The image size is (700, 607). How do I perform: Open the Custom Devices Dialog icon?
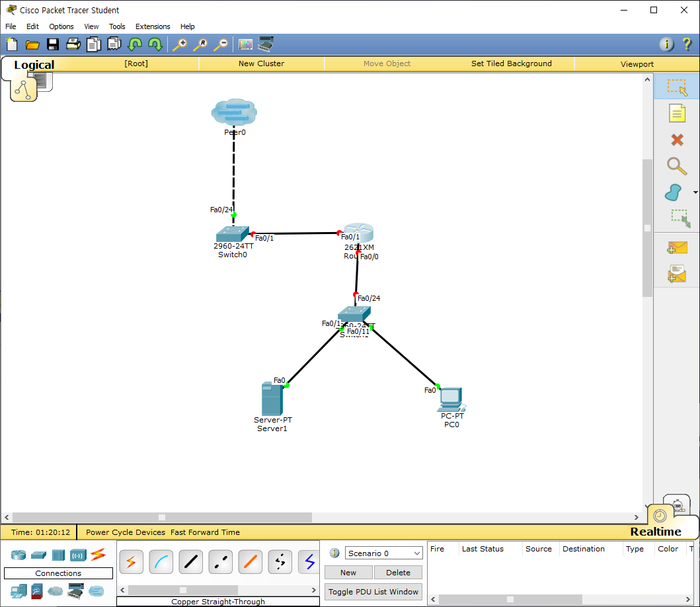tap(266, 44)
